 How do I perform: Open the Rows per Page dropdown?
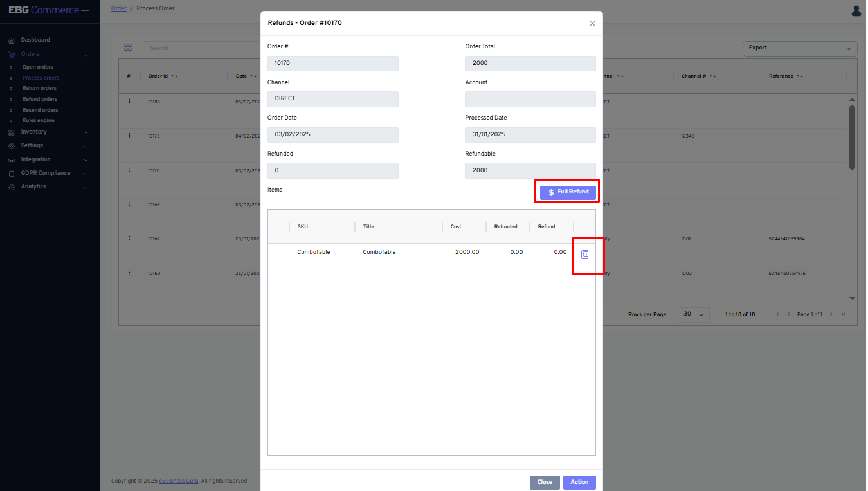pos(693,314)
